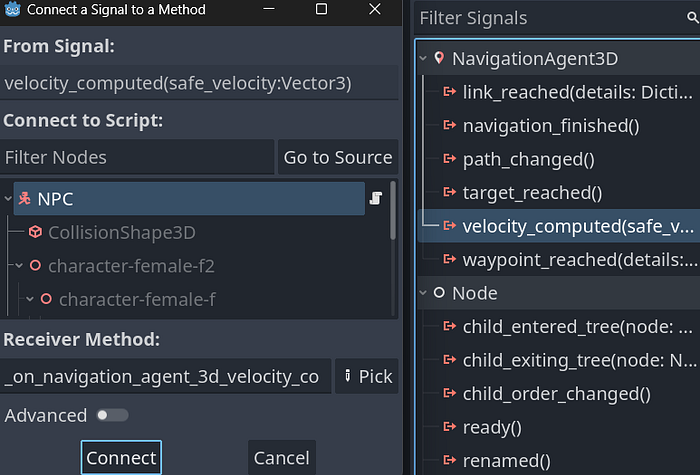Collapse the NavigationAgent3D signals group
Viewport: 700px width, 475px height.
(x=423, y=59)
